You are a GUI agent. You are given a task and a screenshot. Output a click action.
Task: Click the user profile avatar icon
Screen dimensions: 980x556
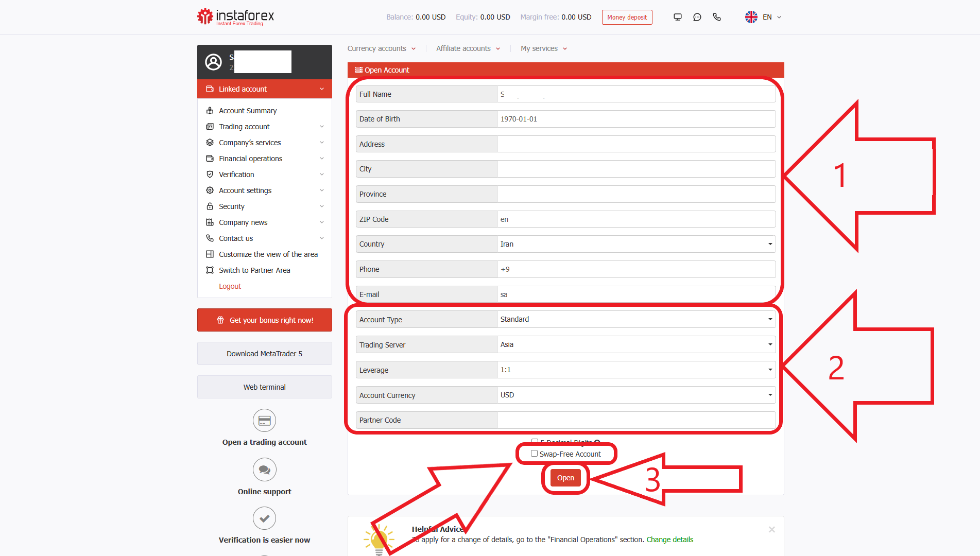click(213, 62)
